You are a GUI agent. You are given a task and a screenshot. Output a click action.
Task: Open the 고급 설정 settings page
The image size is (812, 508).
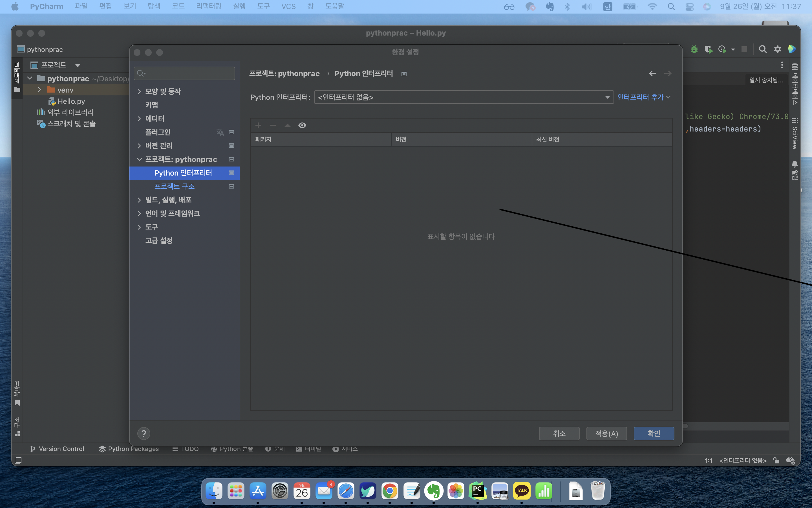(x=159, y=240)
